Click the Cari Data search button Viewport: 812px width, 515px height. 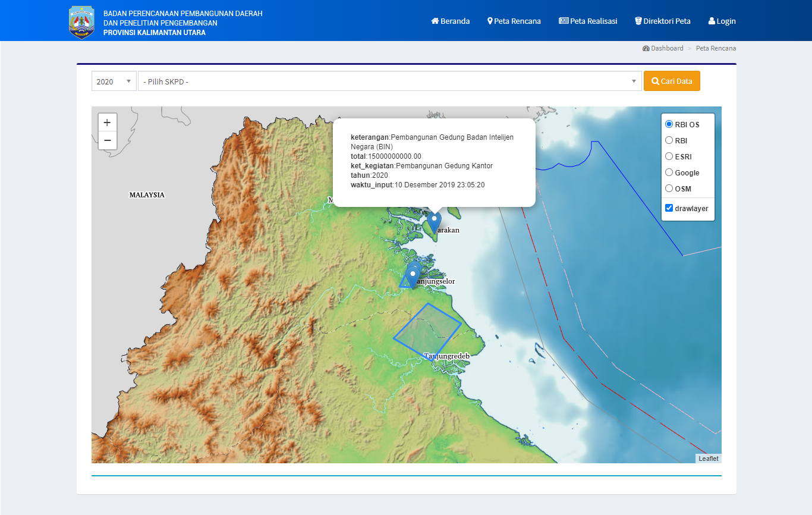pos(672,81)
